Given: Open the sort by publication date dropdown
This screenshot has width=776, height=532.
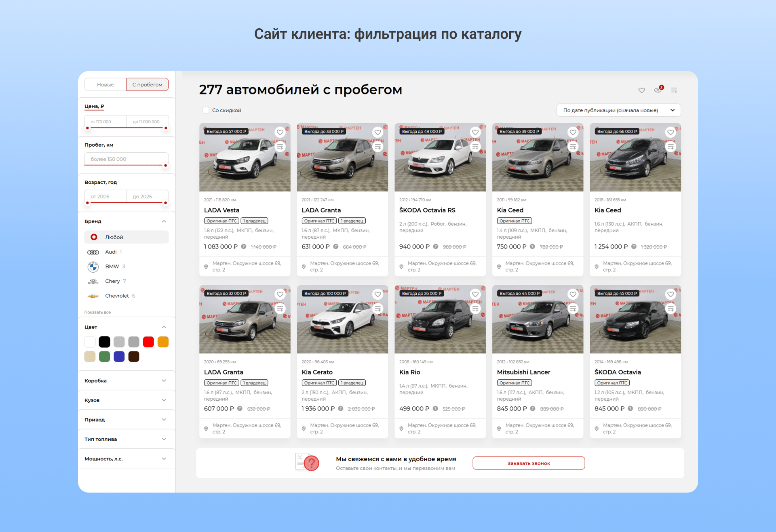Looking at the screenshot, I should click(618, 110).
